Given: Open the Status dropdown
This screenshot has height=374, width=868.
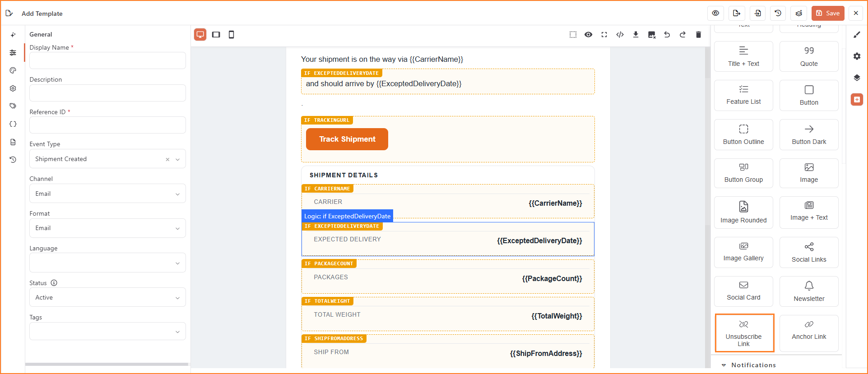Looking at the screenshot, I should 107,297.
